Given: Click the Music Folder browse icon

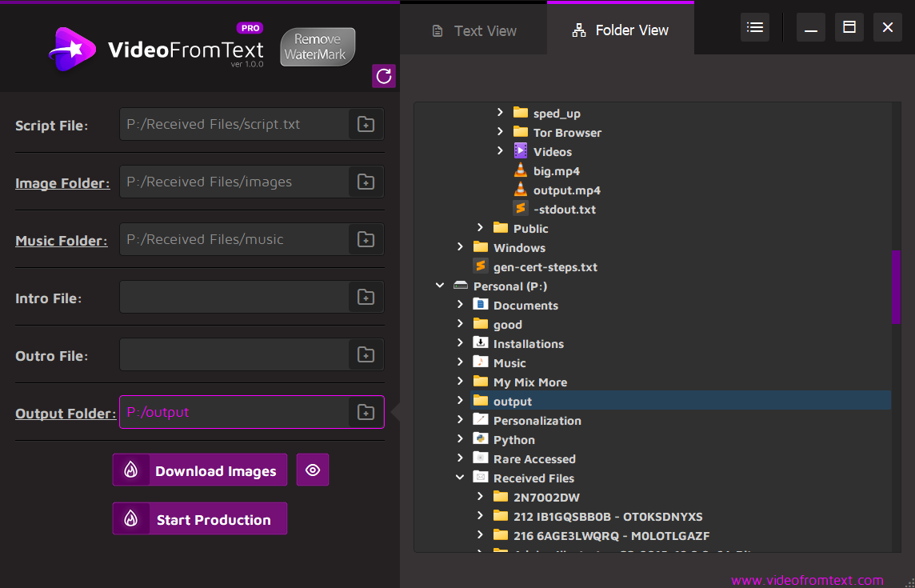Looking at the screenshot, I should 366,239.
